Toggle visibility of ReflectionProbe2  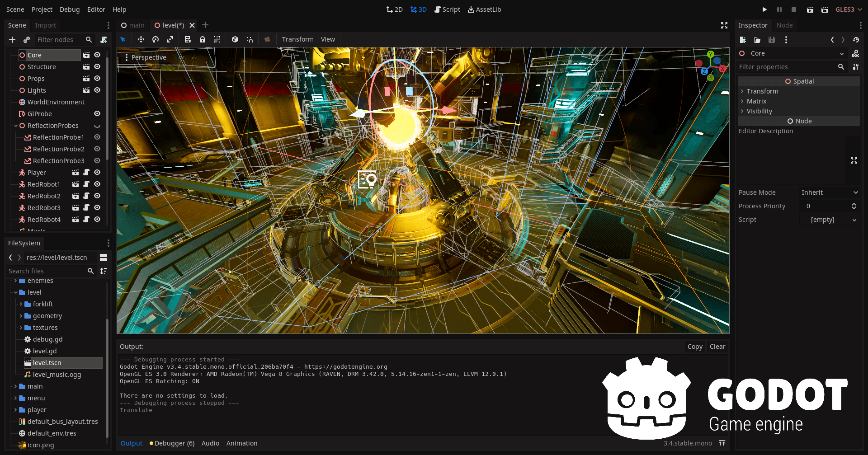[x=97, y=149]
